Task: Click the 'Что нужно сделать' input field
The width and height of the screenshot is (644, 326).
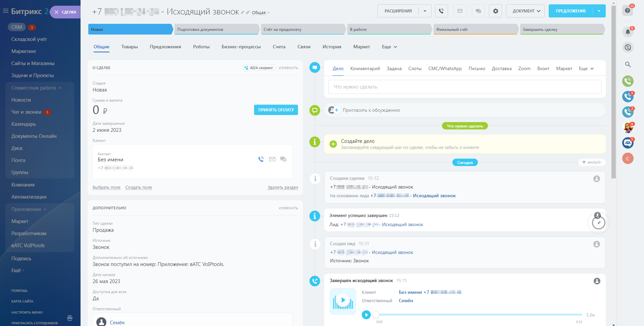Action: coord(464,87)
